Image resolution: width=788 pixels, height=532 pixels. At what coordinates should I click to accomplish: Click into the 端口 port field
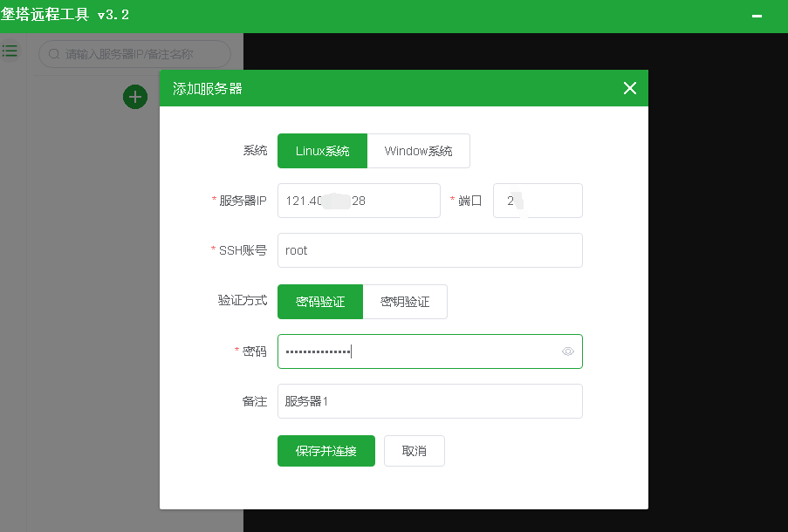tap(538, 201)
